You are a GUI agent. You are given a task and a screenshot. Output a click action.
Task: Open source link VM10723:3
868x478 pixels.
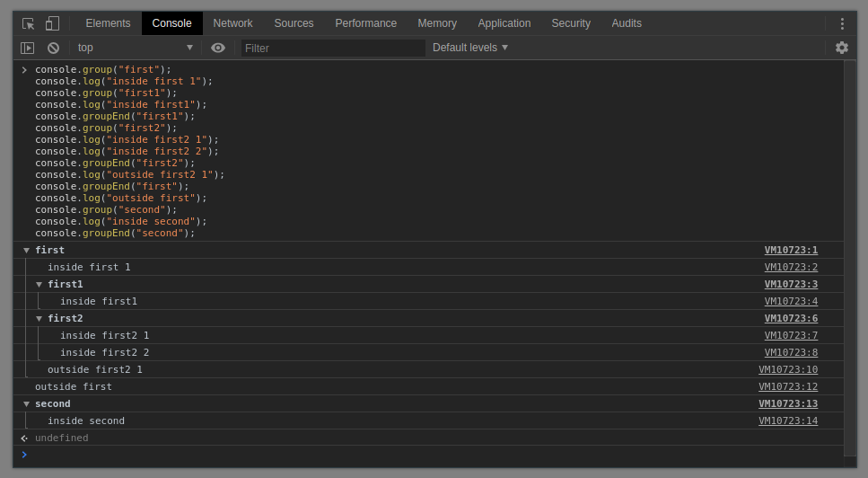click(791, 285)
